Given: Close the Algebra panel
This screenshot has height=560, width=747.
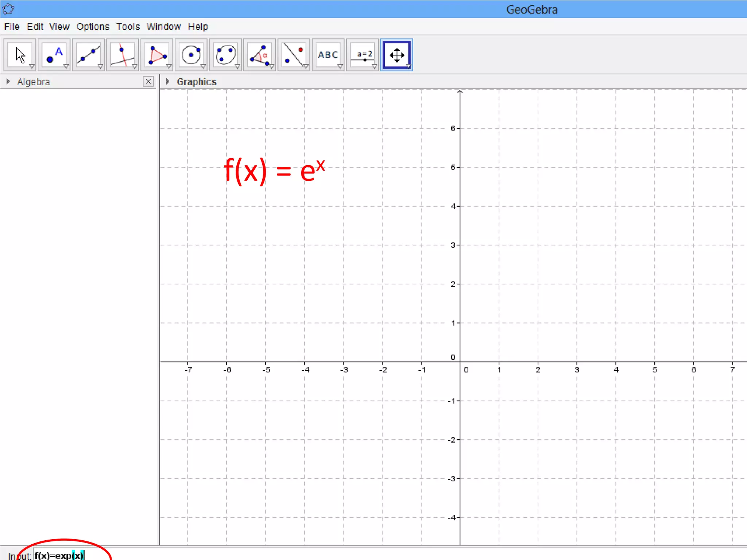Looking at the screenshot, I should [148, 81].
